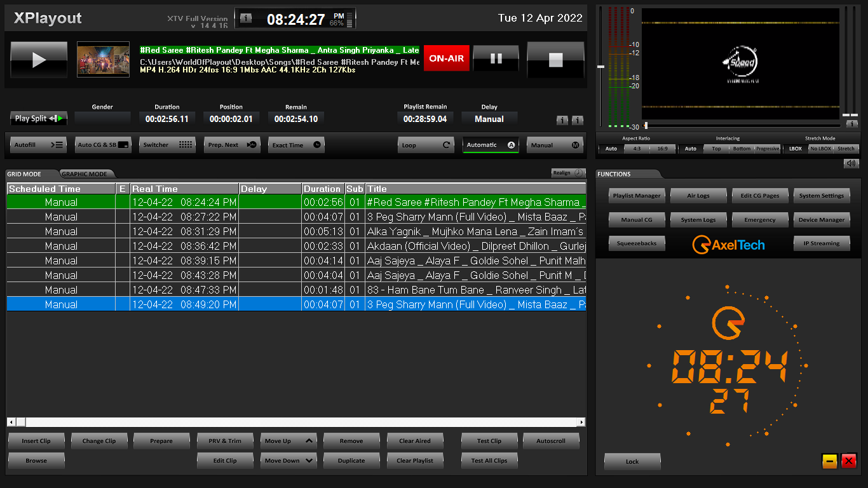Switch to the GRAPHIC MODE tab

[x=85, y=174]
